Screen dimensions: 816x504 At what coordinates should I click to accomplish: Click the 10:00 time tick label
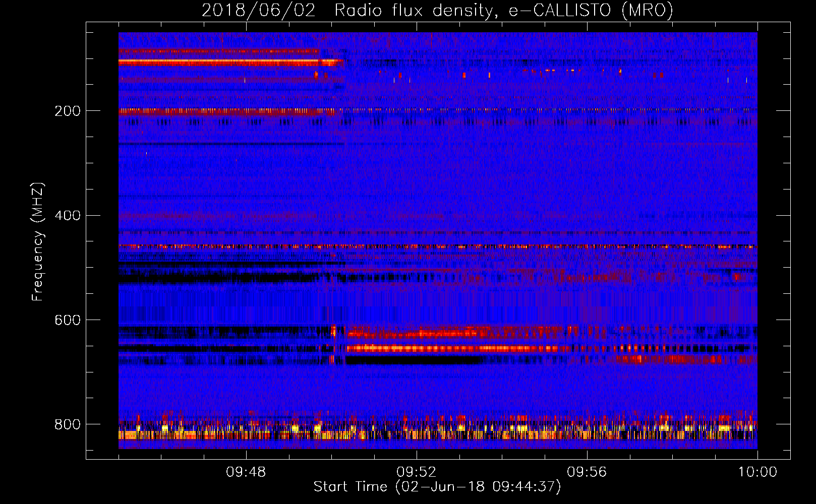coord(757,472)
